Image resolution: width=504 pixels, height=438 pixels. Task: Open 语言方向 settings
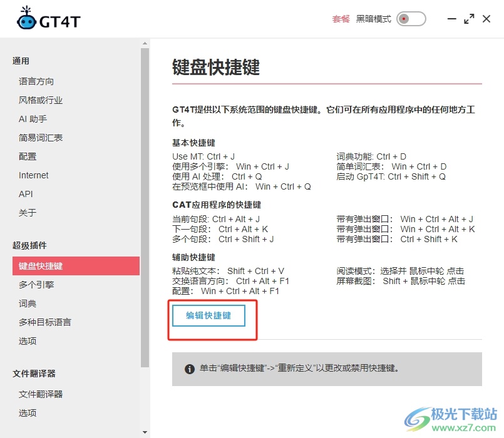(36, 81)
